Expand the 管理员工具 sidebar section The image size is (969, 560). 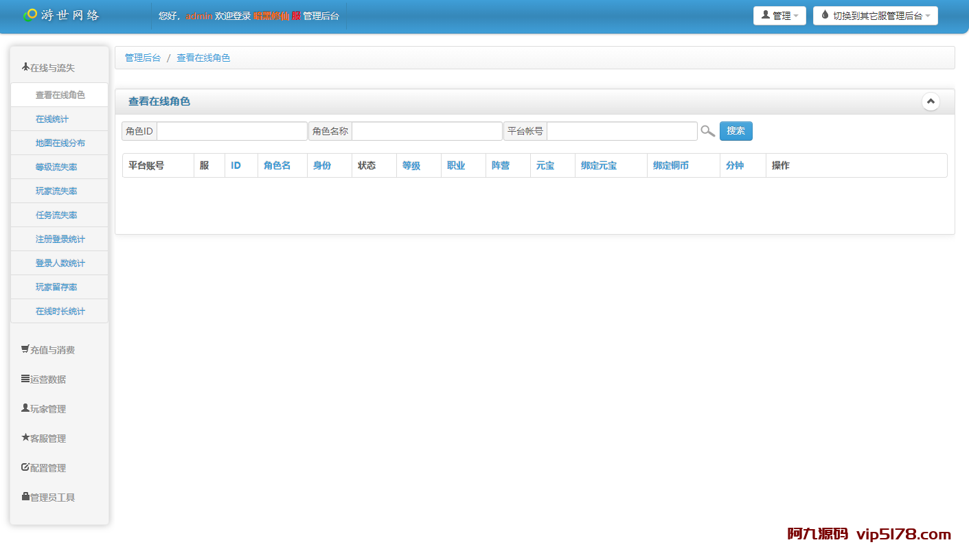coord(48,498)
